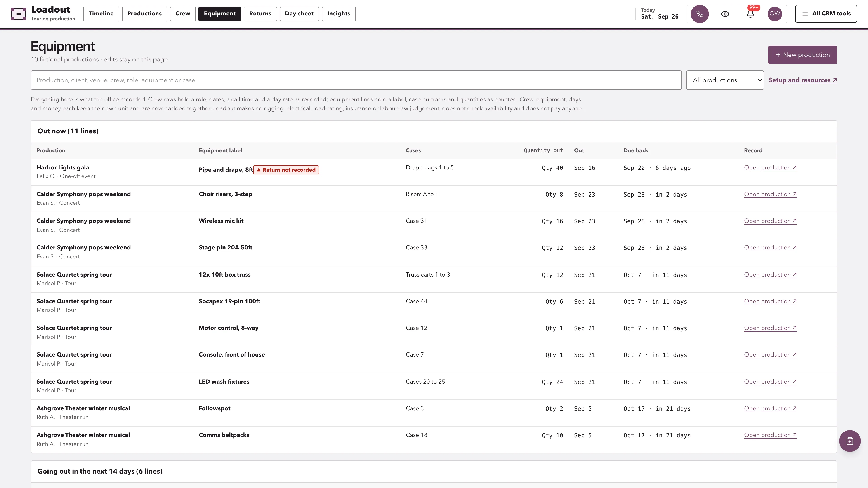Click the Due back column header
This screenshot has height=488, width=868.
tap(635, 150)
